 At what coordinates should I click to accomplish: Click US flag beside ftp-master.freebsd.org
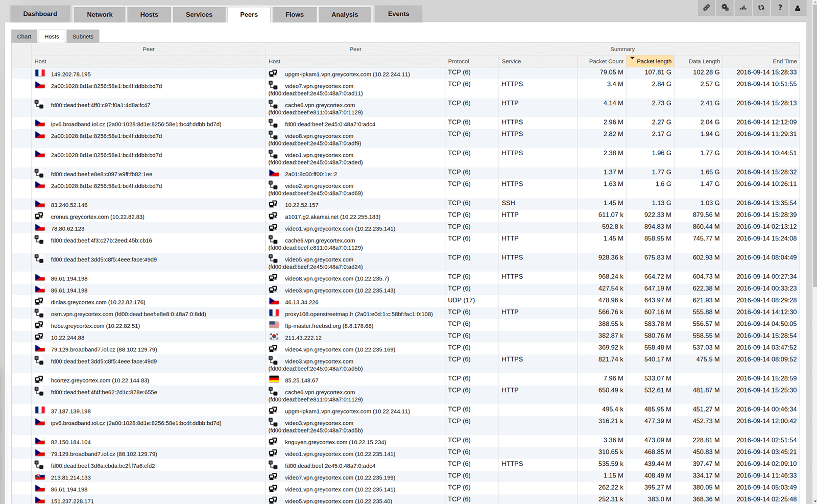[274, 325]
